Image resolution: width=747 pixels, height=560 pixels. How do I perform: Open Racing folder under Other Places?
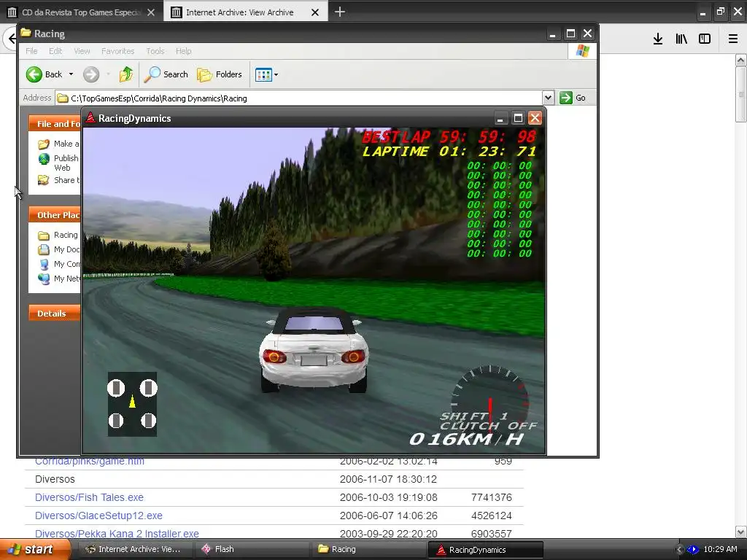click(58, 235)
